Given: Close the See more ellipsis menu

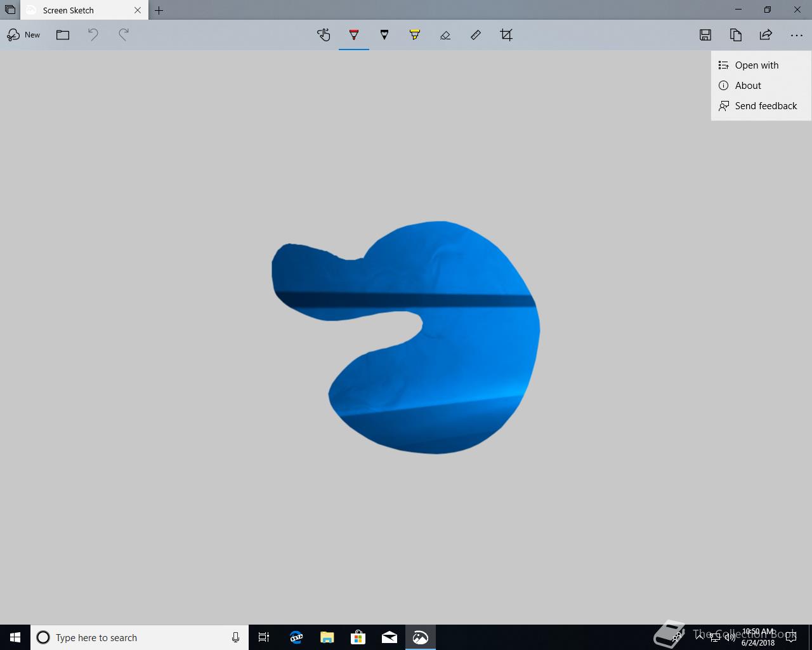Looking at the screenshot, I should (x=797, y=35).
